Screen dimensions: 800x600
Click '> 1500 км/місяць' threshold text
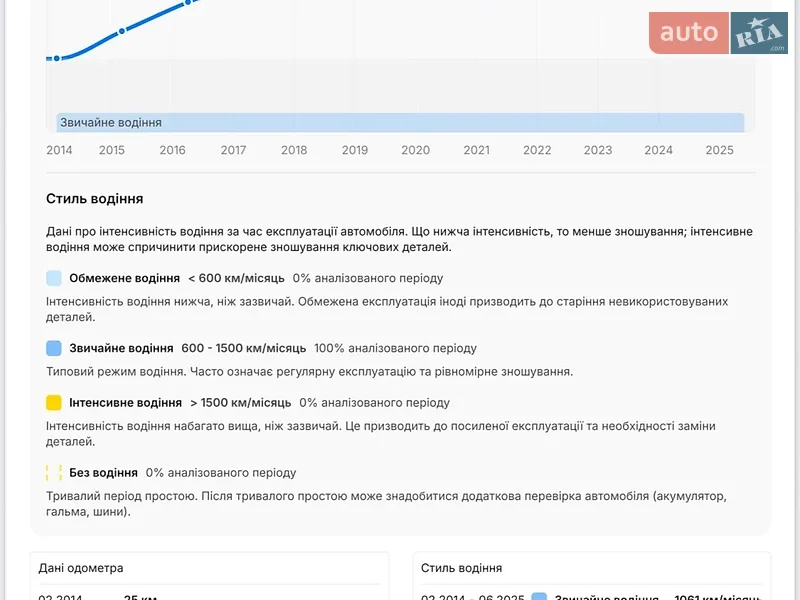point(241,403)
